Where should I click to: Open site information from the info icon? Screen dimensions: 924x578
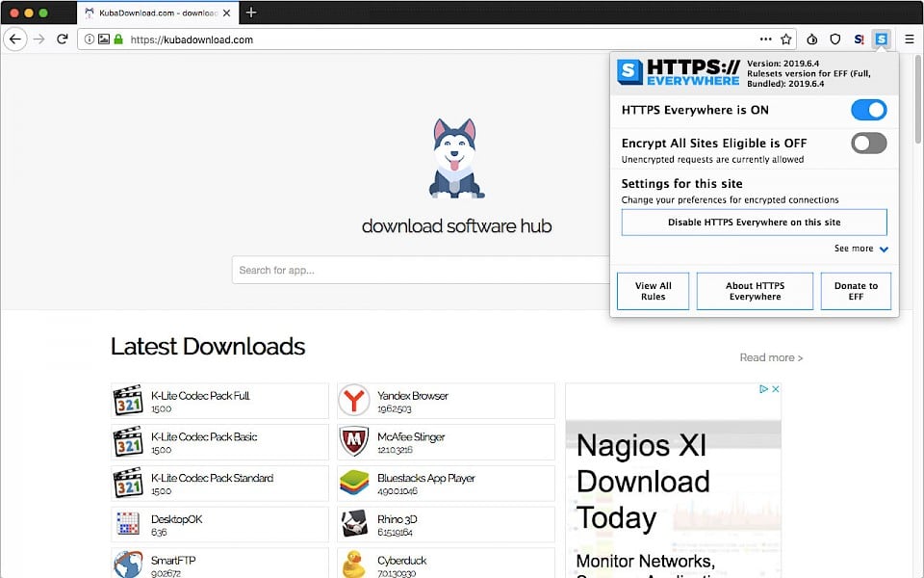[x=89, y=39]
